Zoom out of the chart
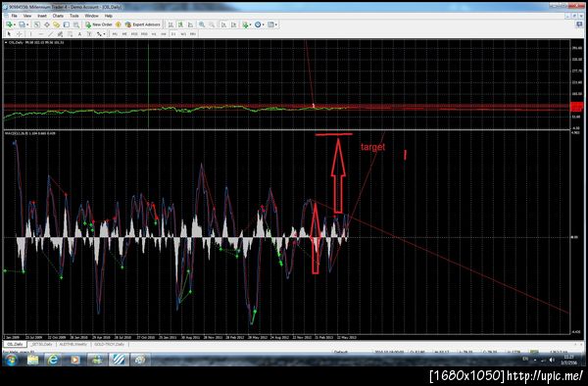The width and height of the screenshot is (588, 386). pos(212,24)
